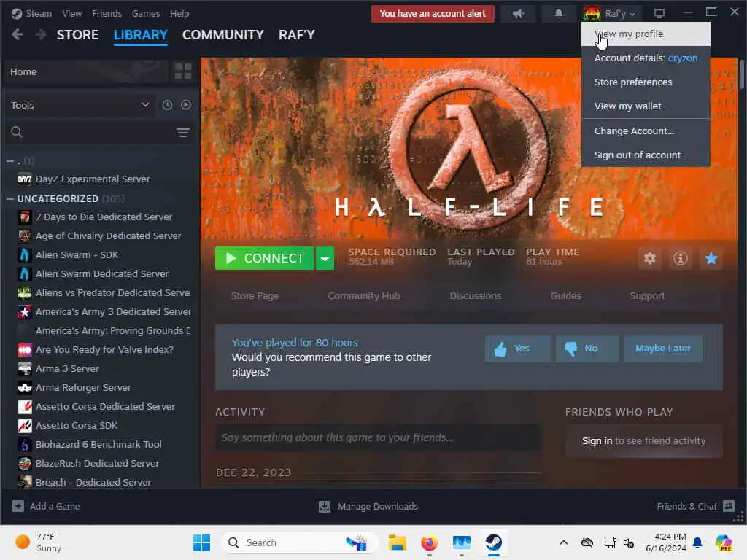Switch to Big Picture mode monitor icon
Viewport: 747px width, 560px height.
tap(659, 14)
